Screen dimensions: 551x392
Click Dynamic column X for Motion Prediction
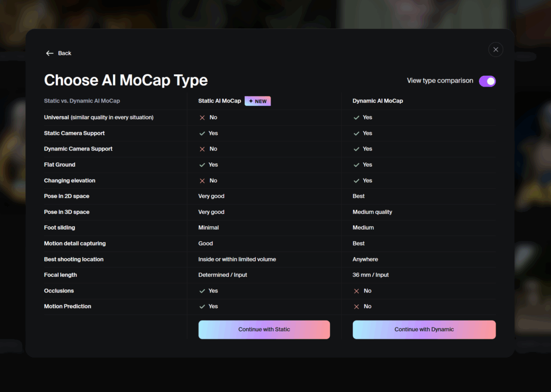coord(356,307)
